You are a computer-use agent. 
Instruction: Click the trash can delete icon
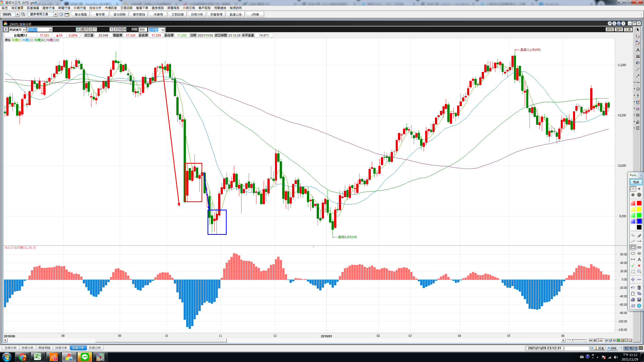[x=639, y=288]
